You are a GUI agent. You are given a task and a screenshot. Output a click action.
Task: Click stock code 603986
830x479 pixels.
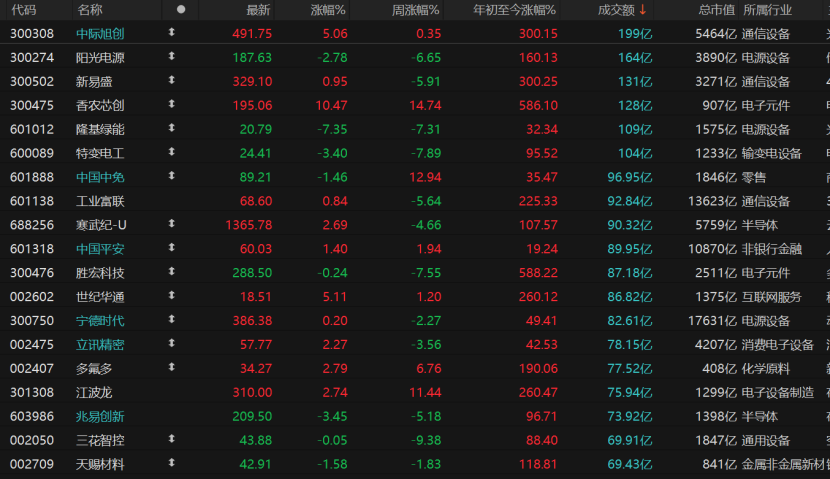[x=32, y=417]
